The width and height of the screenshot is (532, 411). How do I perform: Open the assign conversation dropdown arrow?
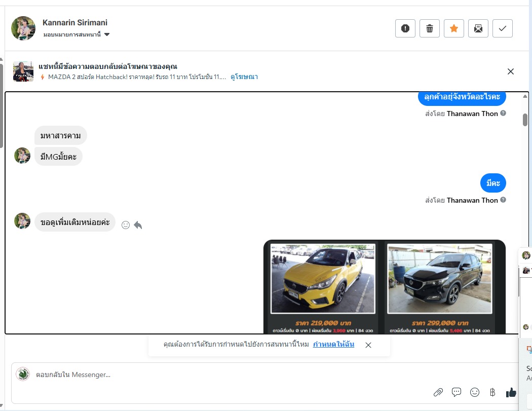pyautogui.click(x=107, y=34)
